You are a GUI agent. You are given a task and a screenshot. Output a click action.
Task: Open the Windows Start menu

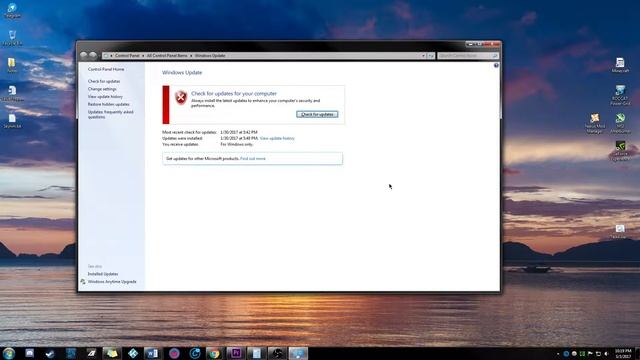9,353
